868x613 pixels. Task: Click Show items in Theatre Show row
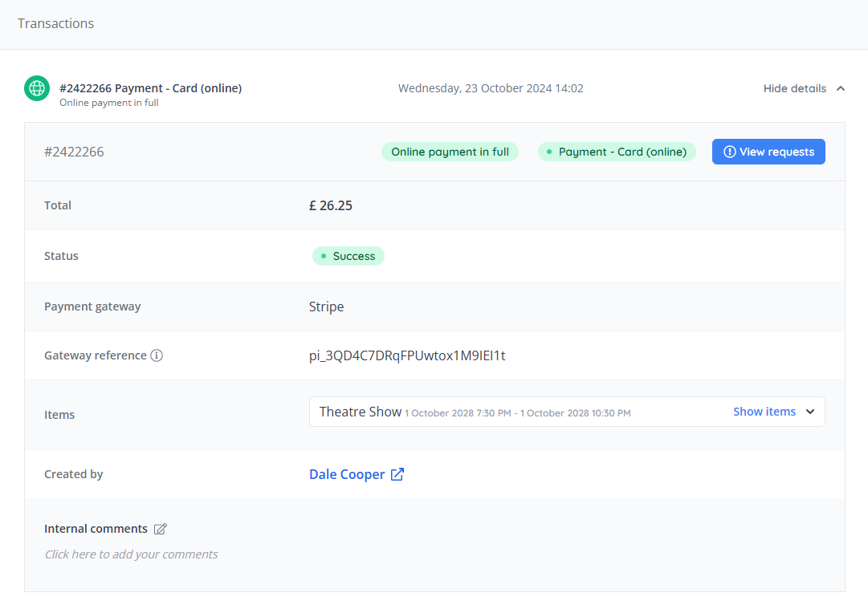[x=764, y=412]
